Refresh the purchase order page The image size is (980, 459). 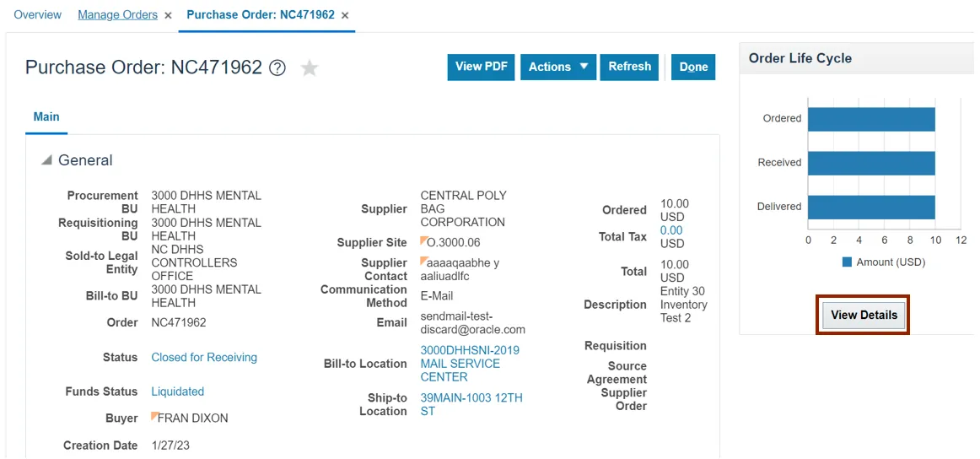tap(629, 67)
